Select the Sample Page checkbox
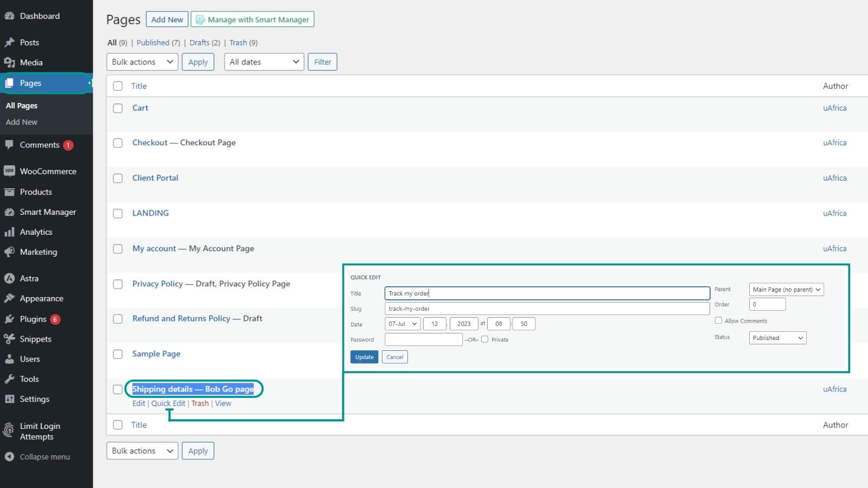 click(x=118, y=354)
